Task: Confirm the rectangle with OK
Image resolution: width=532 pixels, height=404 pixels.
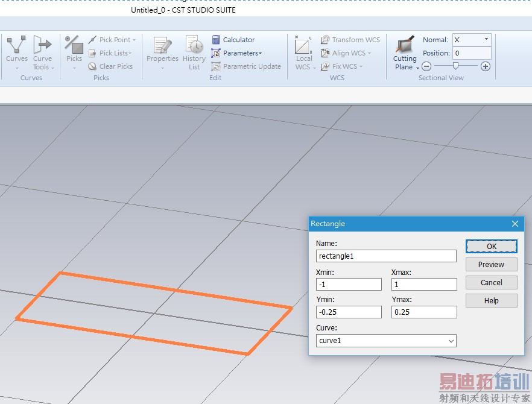Action: pyautogui.click(x=491, y=246)
